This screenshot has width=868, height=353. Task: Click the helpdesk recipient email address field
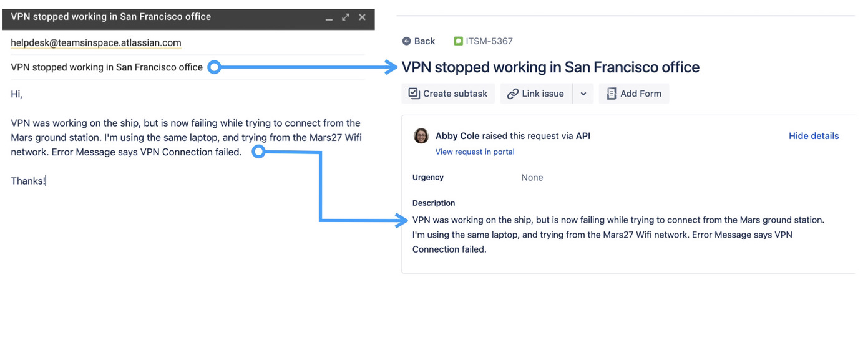pyautogui.click(x=96, y=43)
